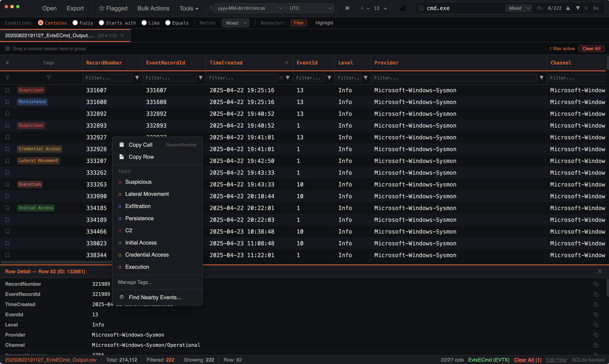
Task: Close the Row Detail panel
Action: tap(599, 271)
